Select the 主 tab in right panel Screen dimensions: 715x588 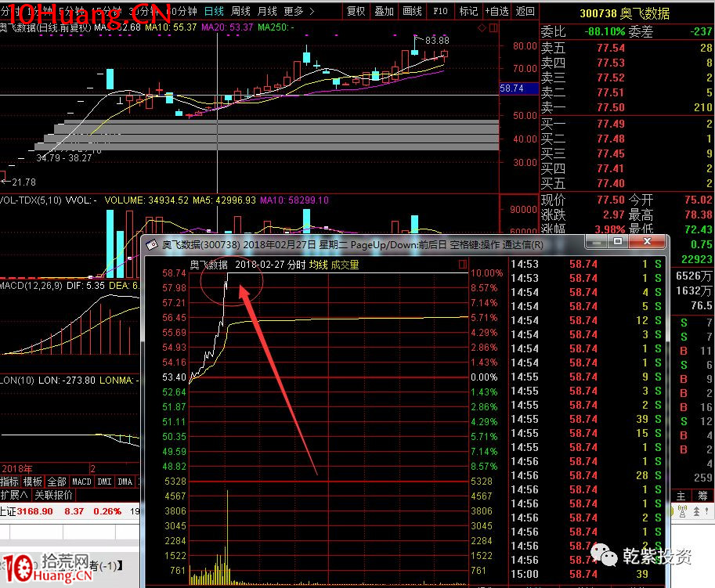(681, 496)
